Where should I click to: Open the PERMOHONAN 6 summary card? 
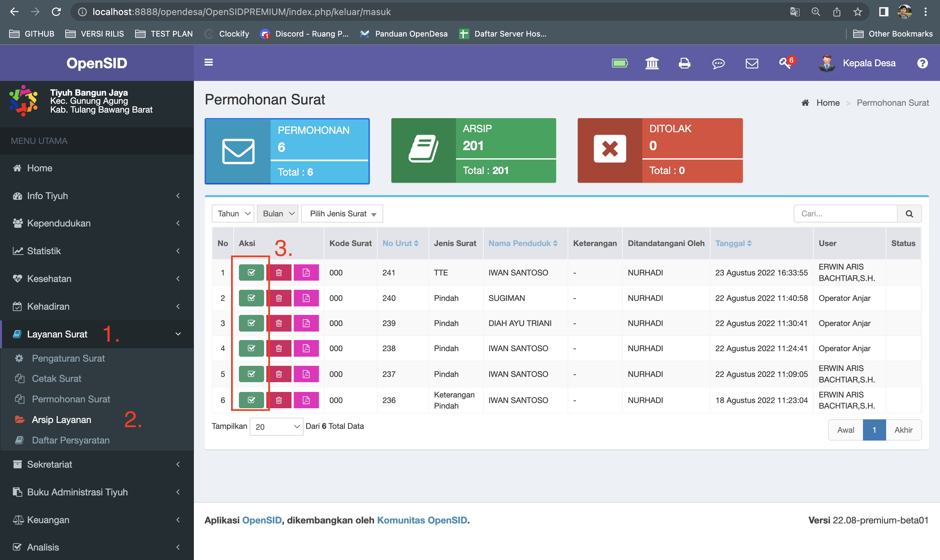click(x=287, y=151)
